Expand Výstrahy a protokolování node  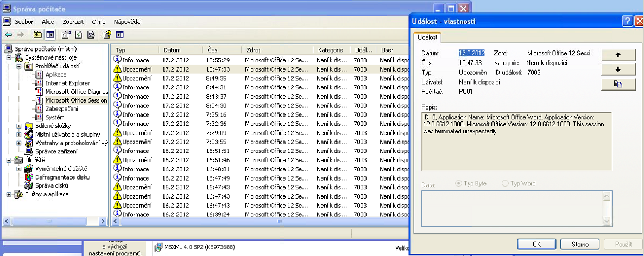(x=19, y=143)
